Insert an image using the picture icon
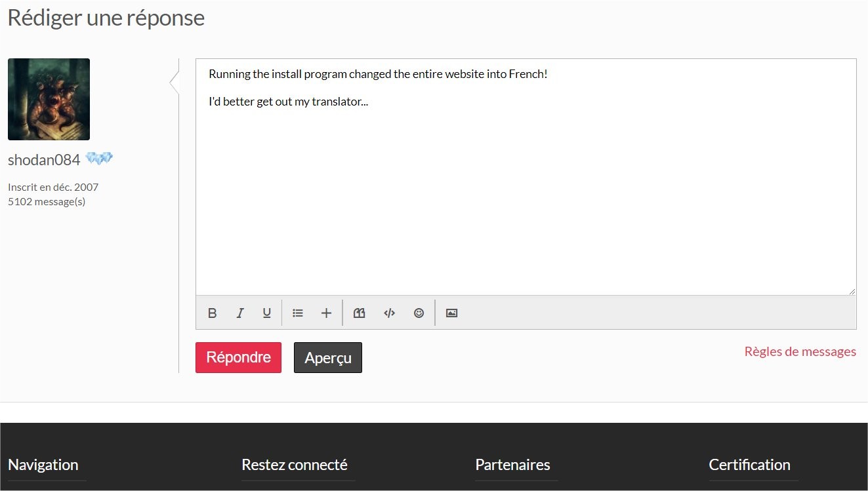This screenshot has height=491, width=868. tap(451, 313)
